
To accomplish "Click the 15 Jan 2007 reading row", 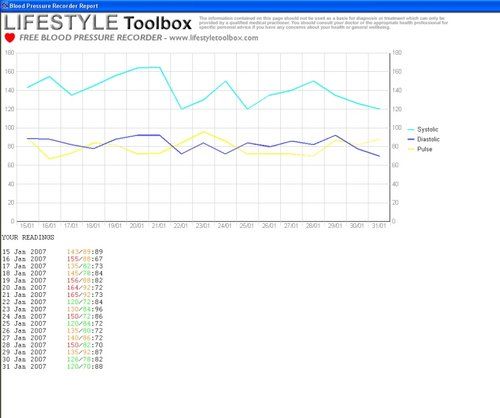I will click(x=52, y=252).
